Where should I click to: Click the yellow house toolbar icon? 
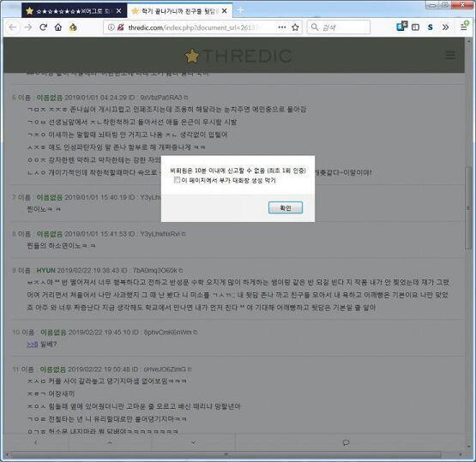coord(73,27)
